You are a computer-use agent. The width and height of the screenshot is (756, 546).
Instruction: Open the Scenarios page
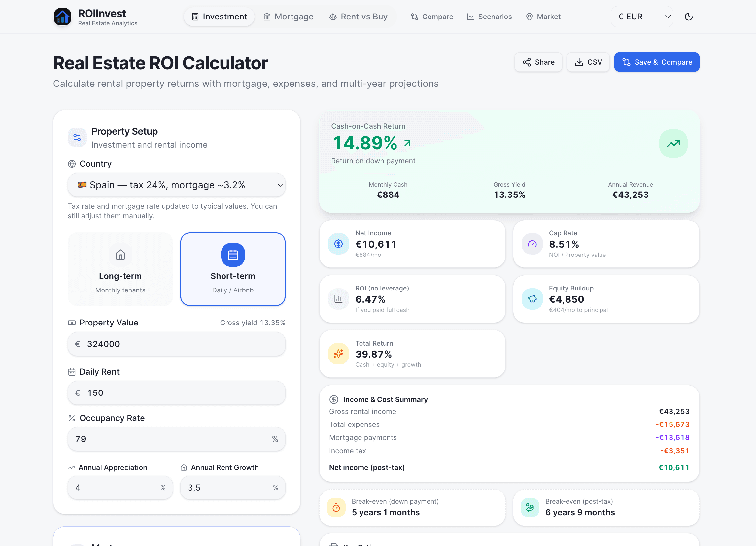tap(489, 17)
